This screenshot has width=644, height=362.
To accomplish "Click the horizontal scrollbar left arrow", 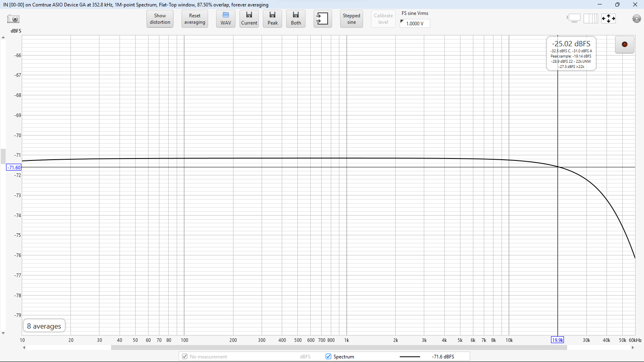I will 24,348.
